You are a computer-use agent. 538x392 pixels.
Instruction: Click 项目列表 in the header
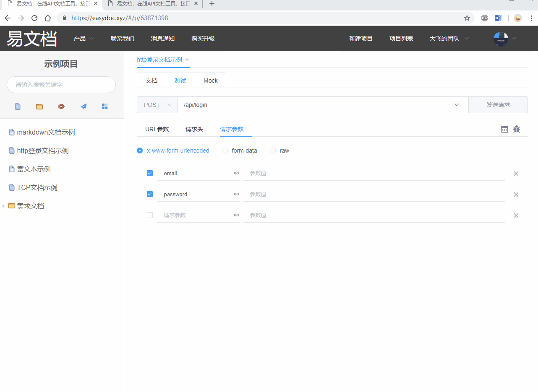(x=401, y=39)
